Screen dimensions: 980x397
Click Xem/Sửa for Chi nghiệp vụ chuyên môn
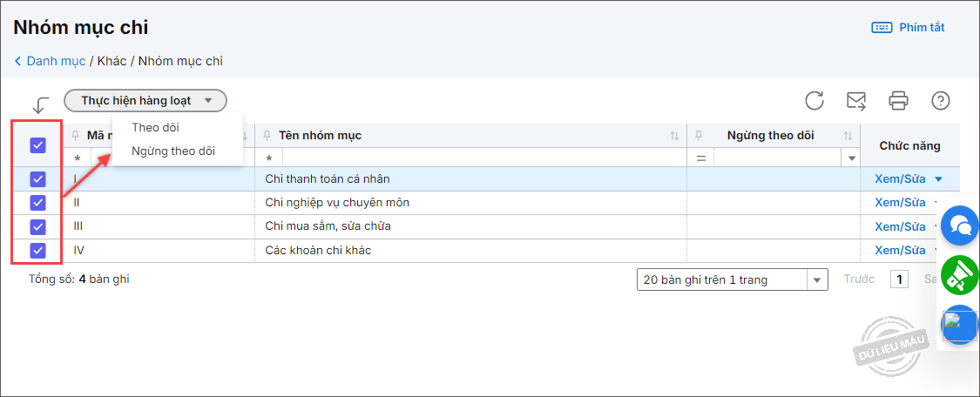(900, 203)
